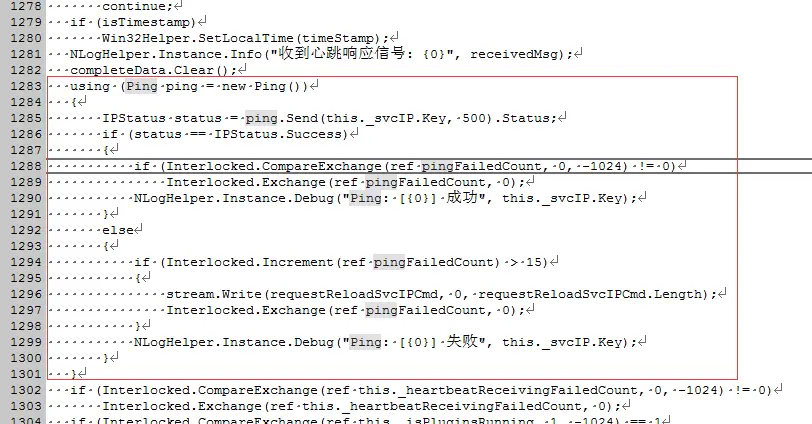
Task: Select line number 1288 in the margin
Action: point(25,166)
